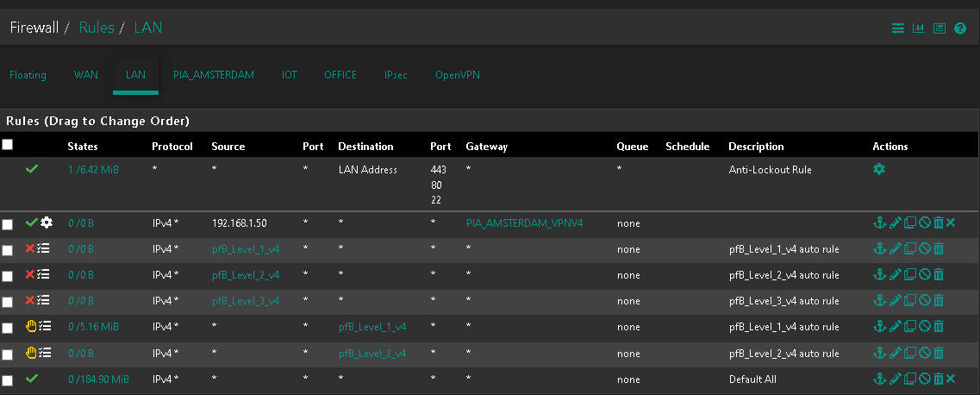Switch to the WAN tab
The width and height of the screenshot is (980, 395).
click(x=86, y=75)
